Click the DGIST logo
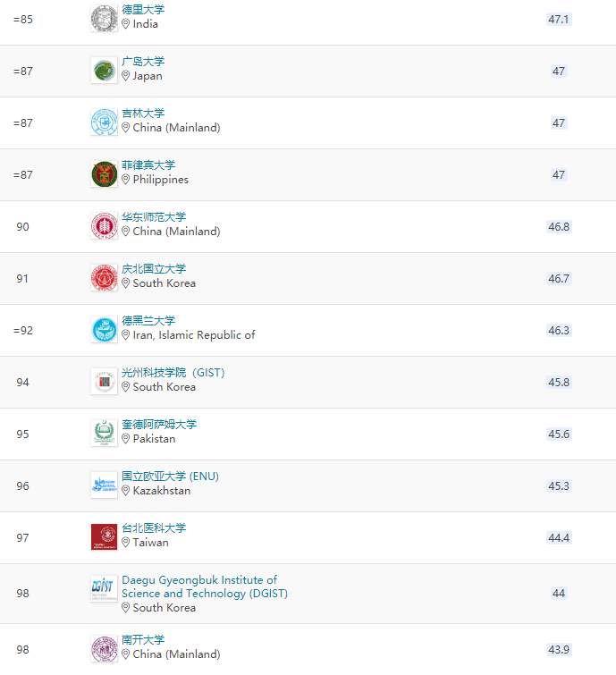The height and width of the screenshot is (675, 616). pyautogui.click(x=104, y=588)
